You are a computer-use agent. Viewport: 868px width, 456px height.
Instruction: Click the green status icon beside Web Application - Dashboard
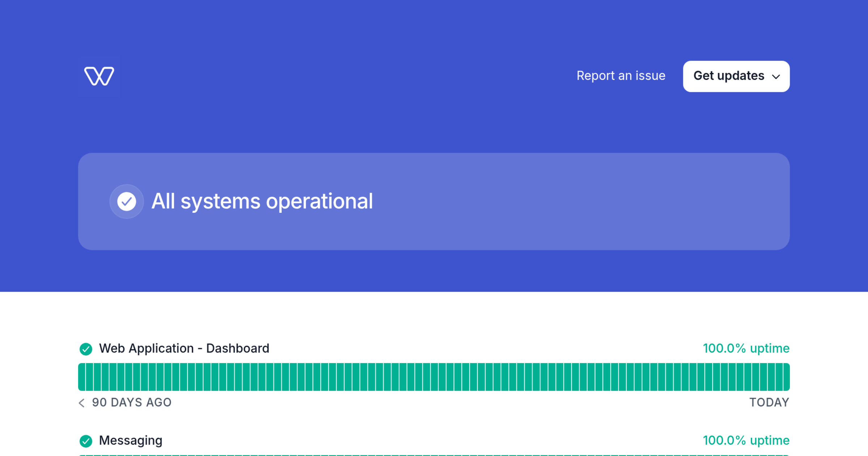coord(86,349)
